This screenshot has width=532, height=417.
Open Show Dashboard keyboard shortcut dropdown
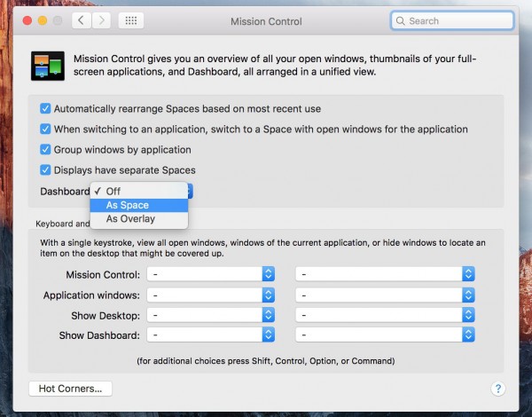pos(211,334)
